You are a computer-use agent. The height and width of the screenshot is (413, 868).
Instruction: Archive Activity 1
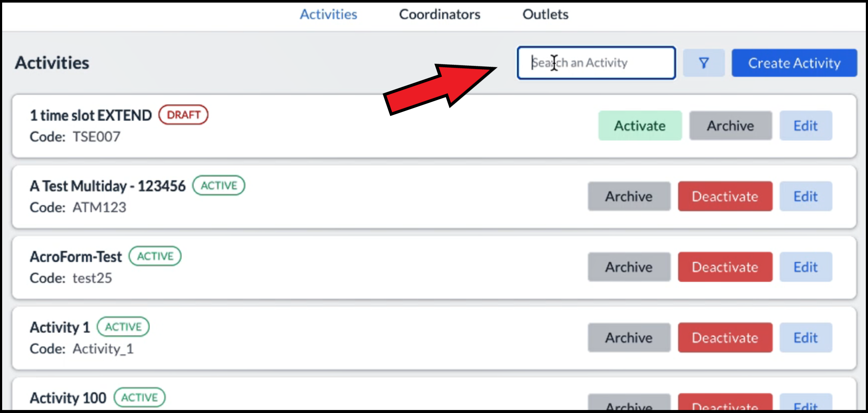point(629,338)
